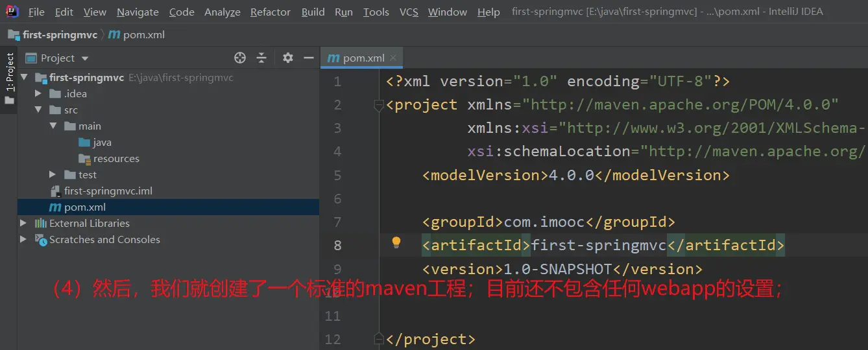Open the Help menu
Viewport: 868px width, 350px height.
pos(488,12)
